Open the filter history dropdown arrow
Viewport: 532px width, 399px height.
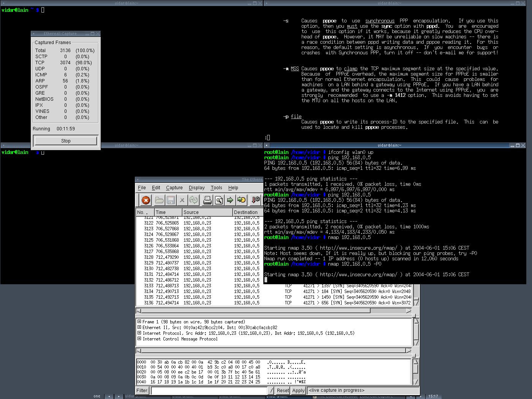(271, 391)
